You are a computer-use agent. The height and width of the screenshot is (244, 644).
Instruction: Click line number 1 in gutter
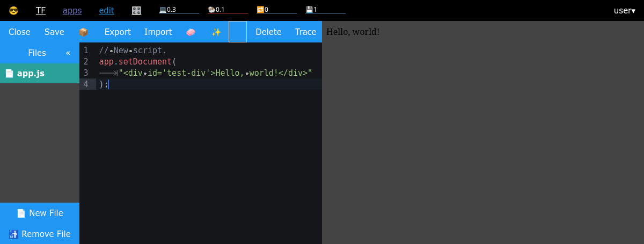(x=86, y=50)
